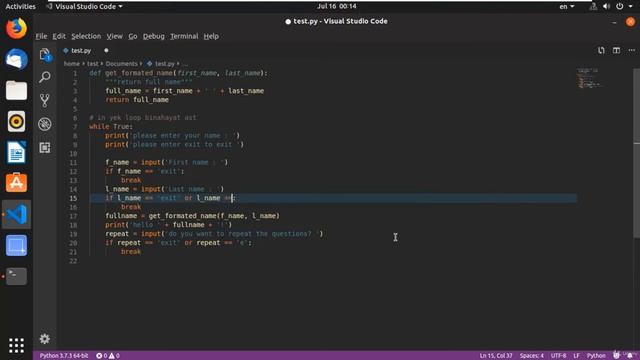This screenshot has height=360, width=640.
Task: Open the Help menu
Action: [211, 36]
